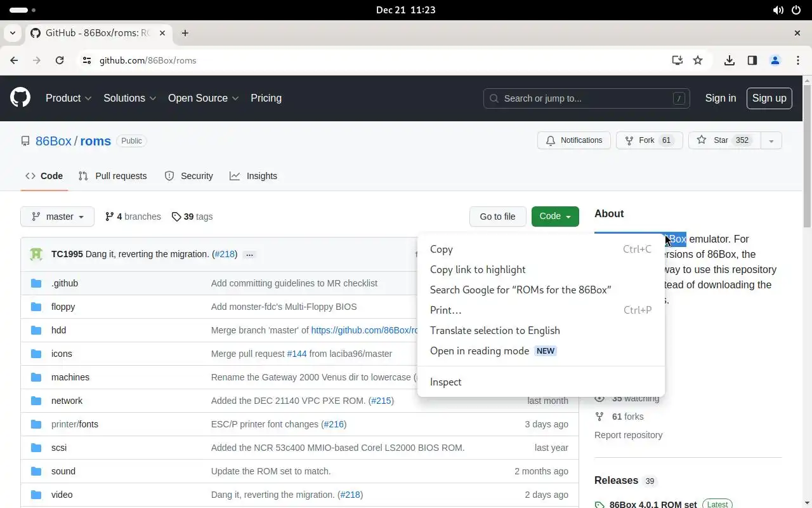Screen dimensions: 812x508
Task: Open the GitHub logo homepage
Action: click(20, 98)
